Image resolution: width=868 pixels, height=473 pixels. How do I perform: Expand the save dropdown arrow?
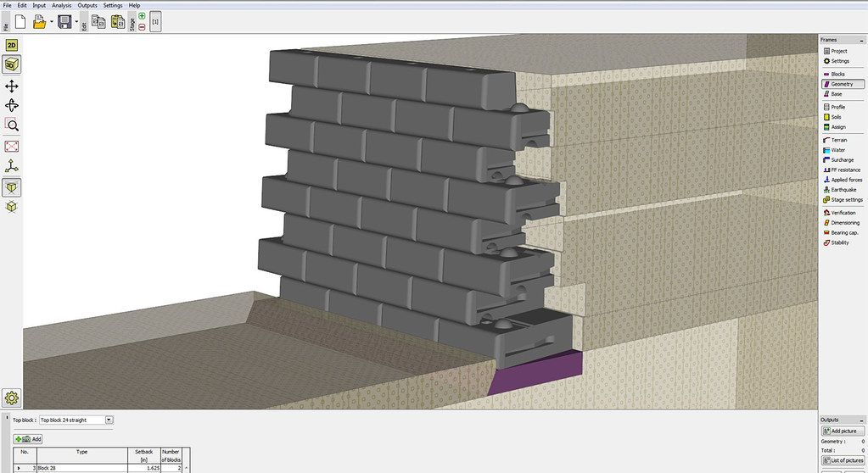(76, 22)
